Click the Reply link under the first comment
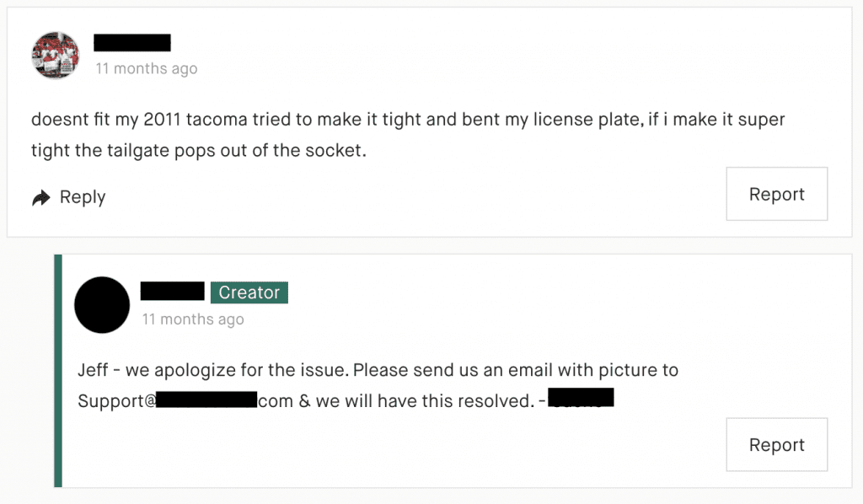This screenshot has height=504, width=863. 83,196
